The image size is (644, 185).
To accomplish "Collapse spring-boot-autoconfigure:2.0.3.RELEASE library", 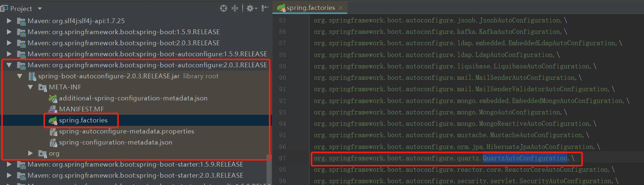I will click(x=9, y=65).
